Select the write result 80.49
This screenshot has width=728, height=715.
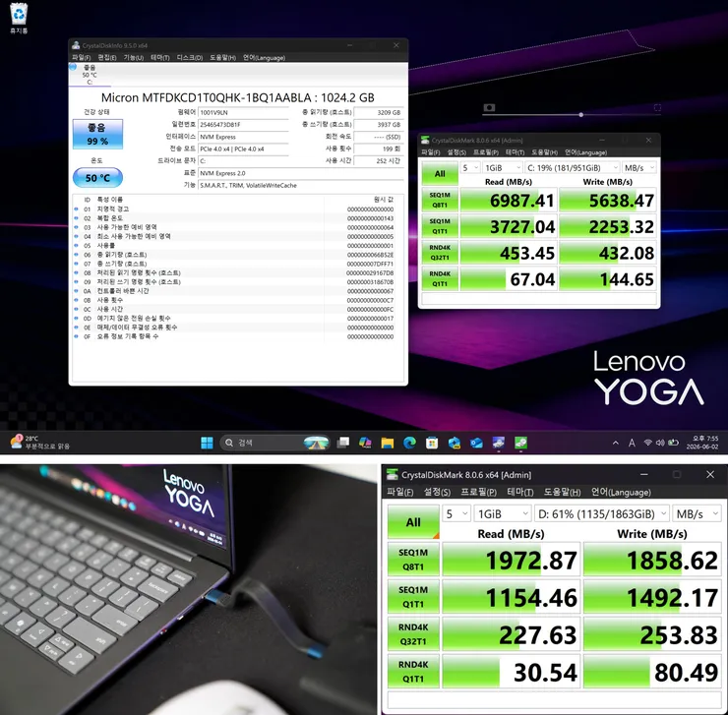coord(652,672)
